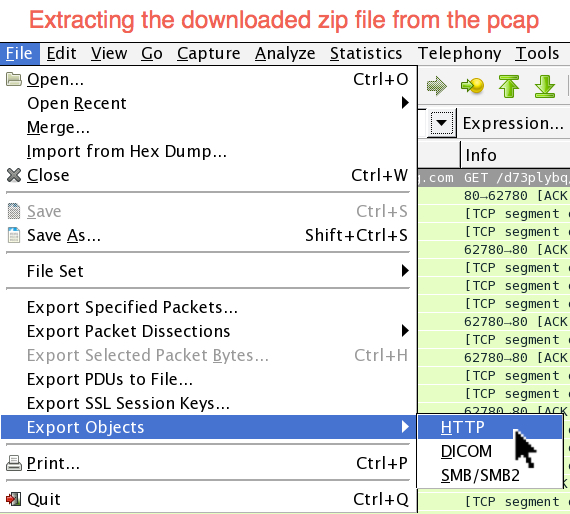Viewport: 570px width, 514px height.
Task: Click the document icon beside Save As...
Action: pyautogui.click(x=14, y=235)
